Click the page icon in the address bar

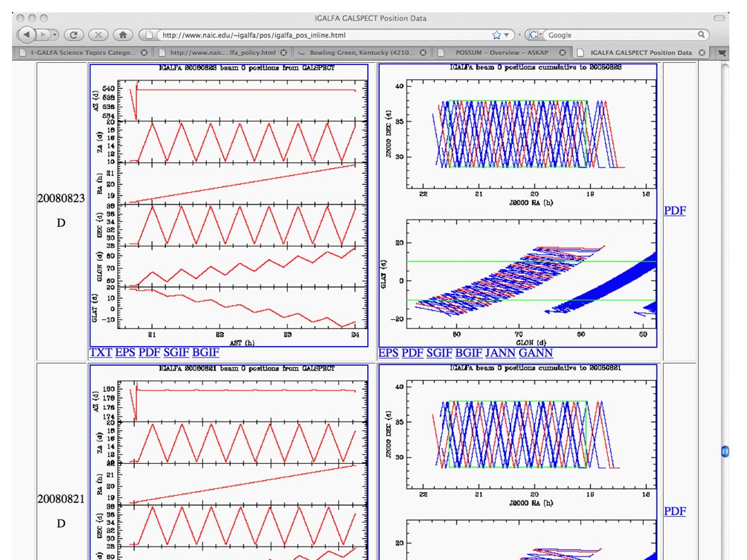point(149,35)
